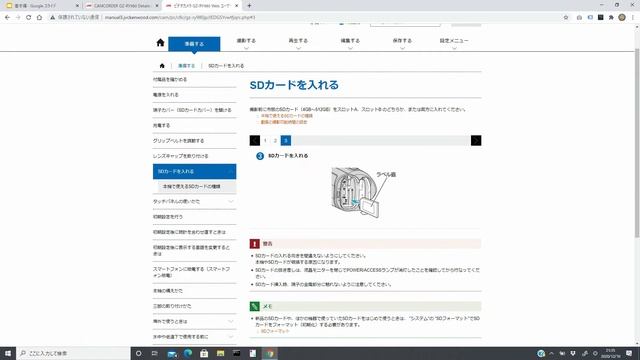Click the Cortana circle icon in taskbar
The width and height of the screenshot is (640, 360).
tap(139, 353)
